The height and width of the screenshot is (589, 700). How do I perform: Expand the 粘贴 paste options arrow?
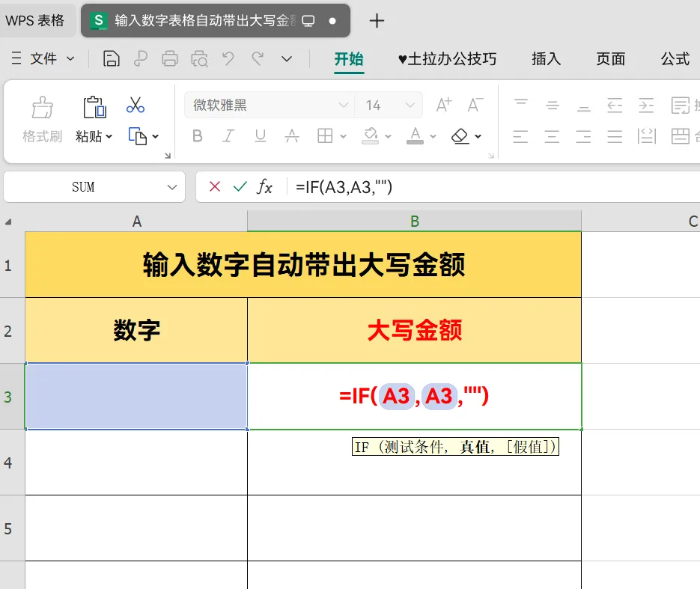coord(109,136)
